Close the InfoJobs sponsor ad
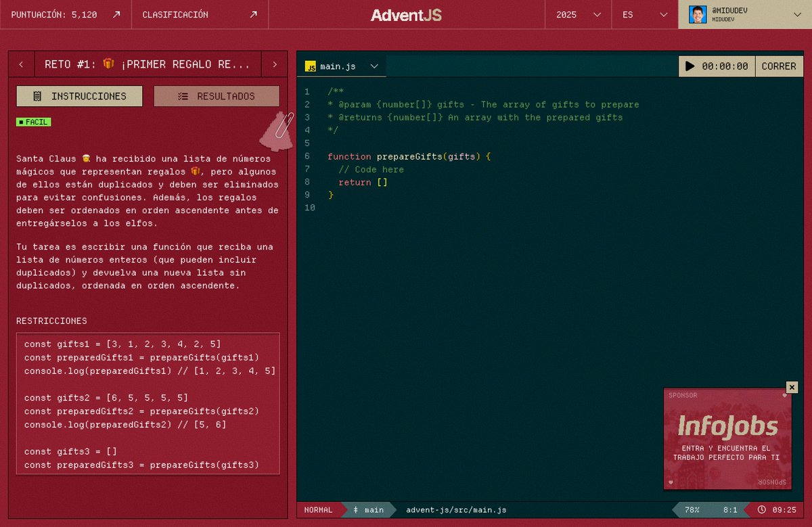The width and height of the screenshot is (812, 527). [x=792, y=387]
